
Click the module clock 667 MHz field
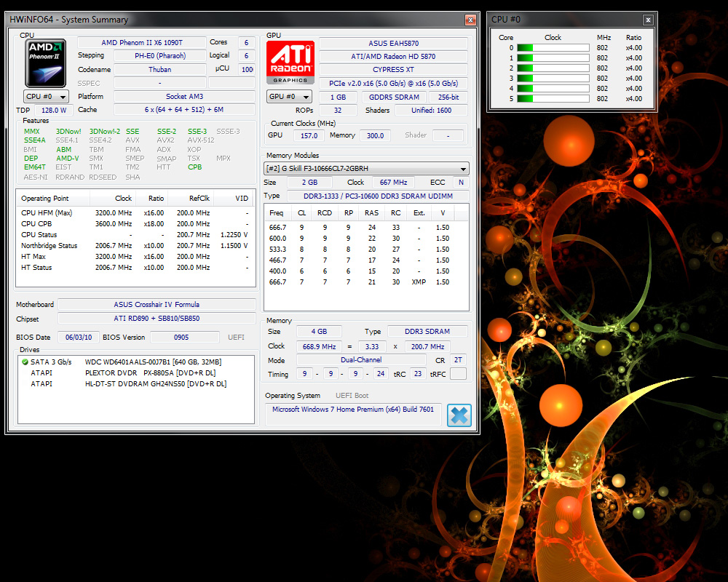tap(393, 183)
